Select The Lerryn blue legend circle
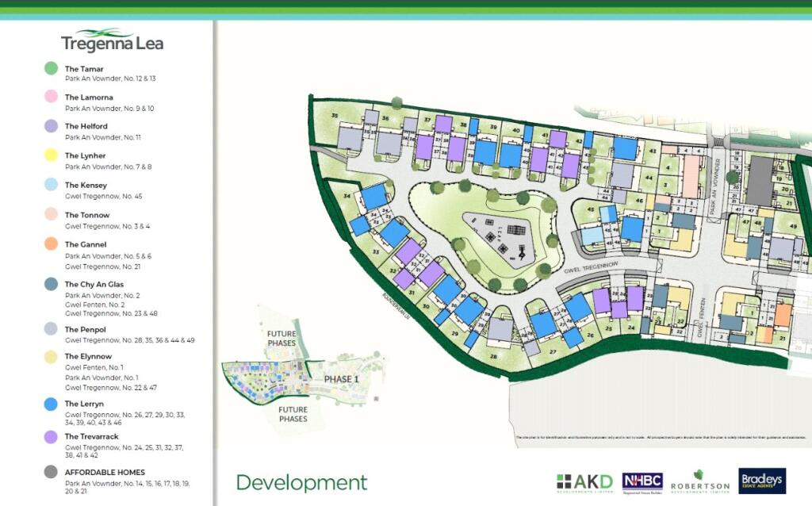812x506 pixels. tap(52, 404)
